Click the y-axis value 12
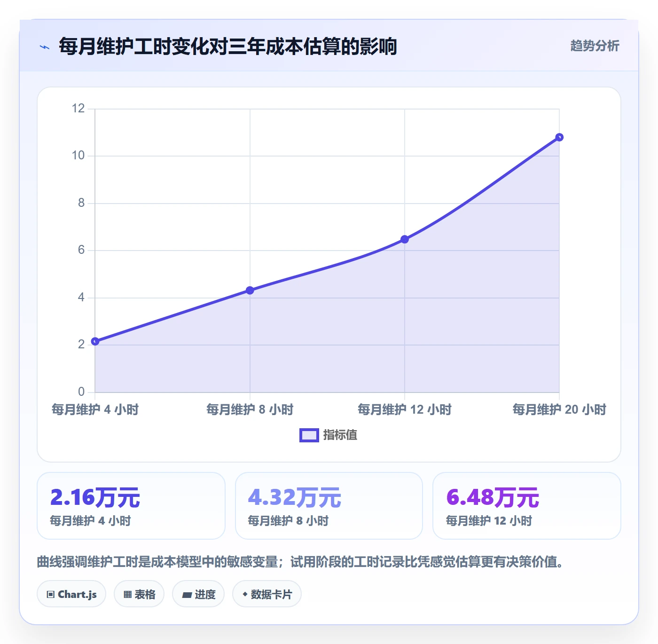This screenshot has height=644, width=658. [x=78, y=109]
